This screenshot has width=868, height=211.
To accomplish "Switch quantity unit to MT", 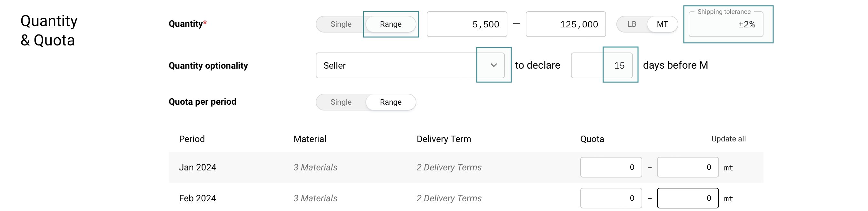I will coord(662,24).
